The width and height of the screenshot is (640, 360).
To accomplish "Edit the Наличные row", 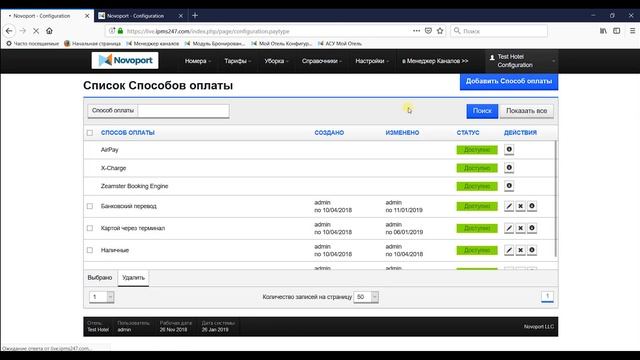I will pos(509,250).
